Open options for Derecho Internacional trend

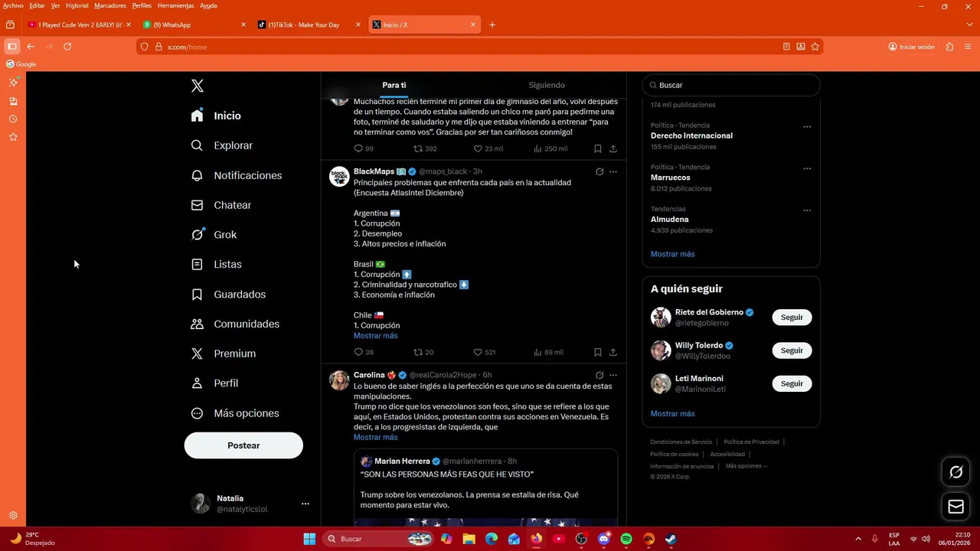[x=807, y=126]
